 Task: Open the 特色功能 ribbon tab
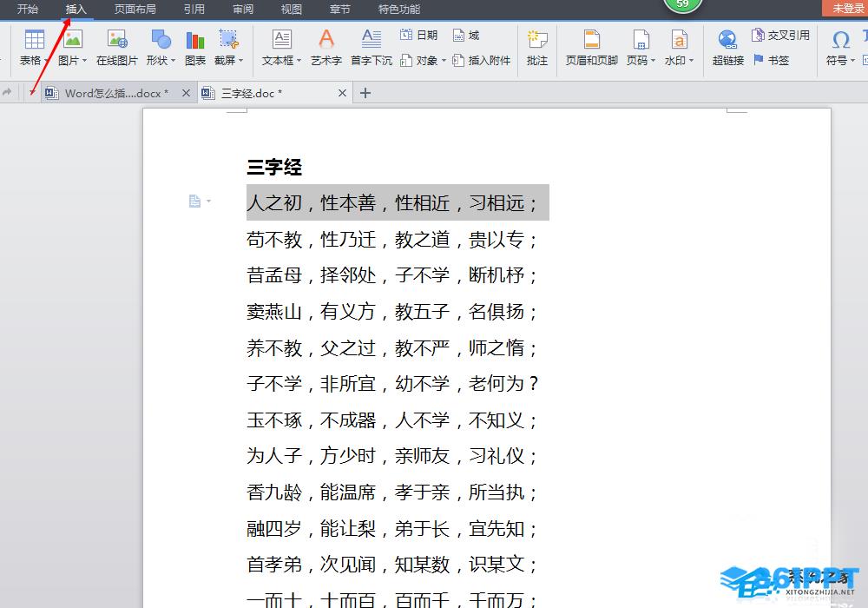coord(398,9)
